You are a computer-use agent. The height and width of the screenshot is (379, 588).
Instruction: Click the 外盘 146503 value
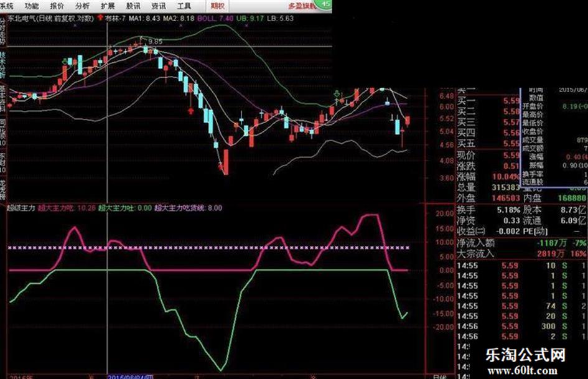(505, 198)
